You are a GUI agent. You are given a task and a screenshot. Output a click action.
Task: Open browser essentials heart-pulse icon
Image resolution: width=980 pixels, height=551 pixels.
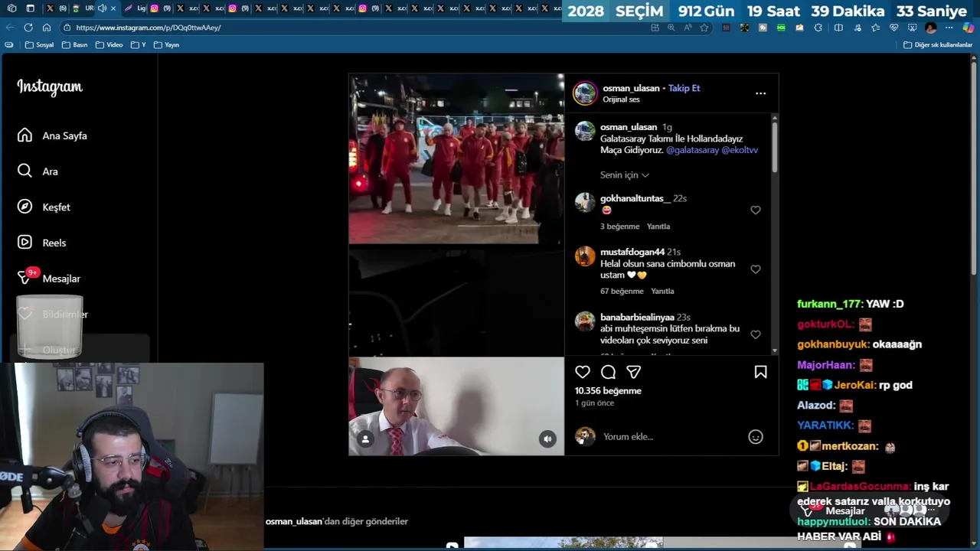click(893, 28)
